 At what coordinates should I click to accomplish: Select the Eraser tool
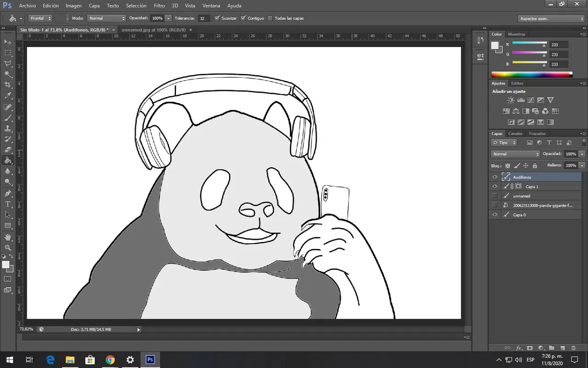click(x=8, y=149)
